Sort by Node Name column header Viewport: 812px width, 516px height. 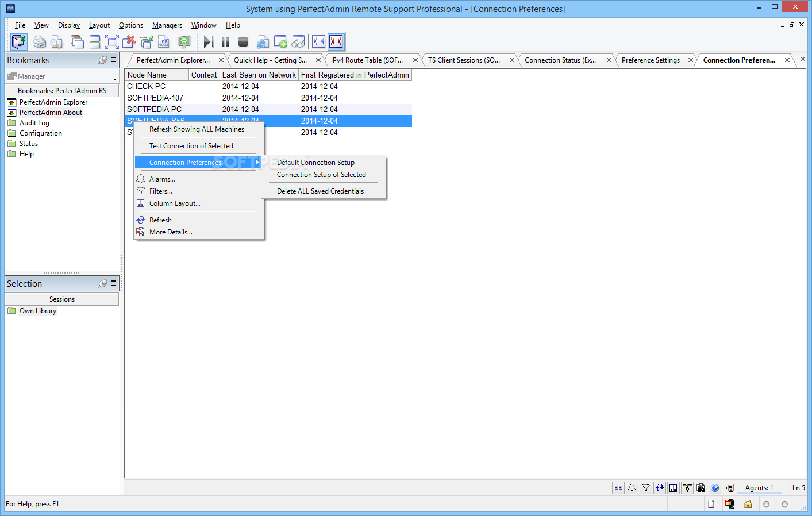tap(157, 75)
